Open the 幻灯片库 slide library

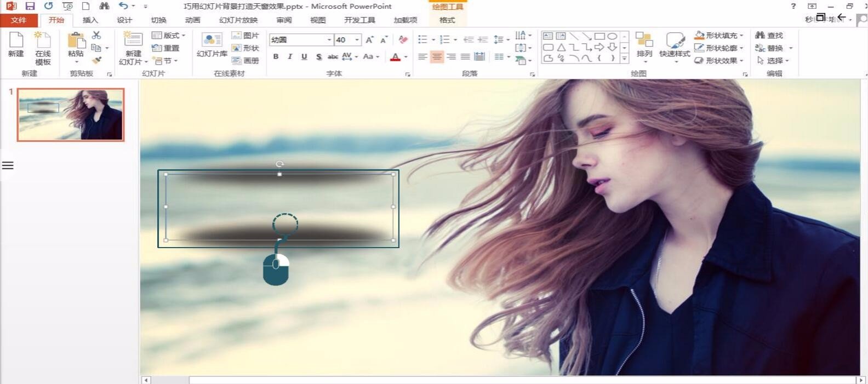point(212,45)
